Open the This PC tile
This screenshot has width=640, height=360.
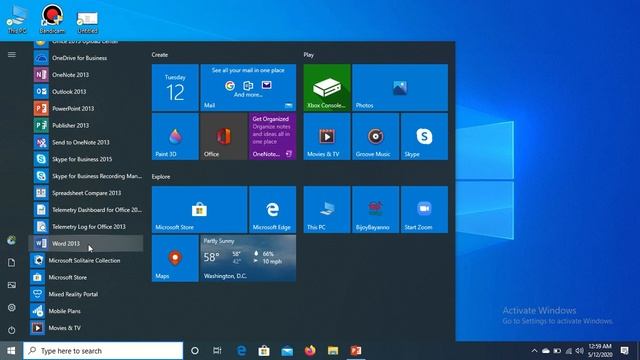point(327,209)
